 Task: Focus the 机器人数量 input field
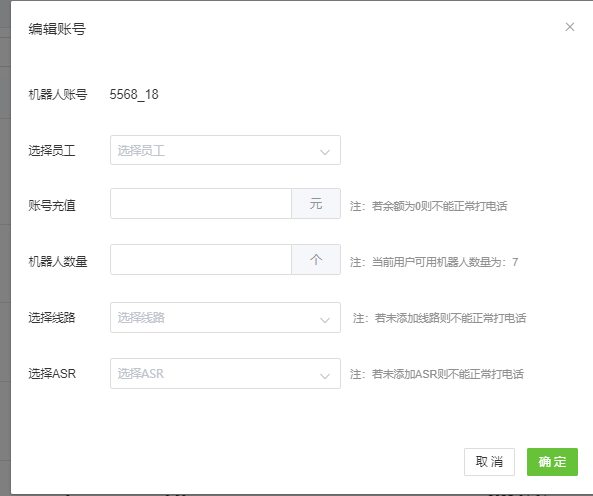(x=201, y=259)
